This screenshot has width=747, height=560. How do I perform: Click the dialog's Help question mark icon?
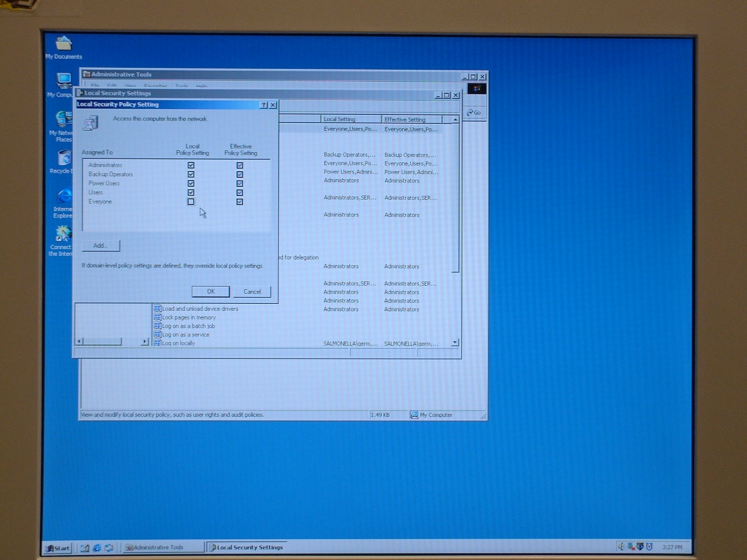click(x=264, y=105)
